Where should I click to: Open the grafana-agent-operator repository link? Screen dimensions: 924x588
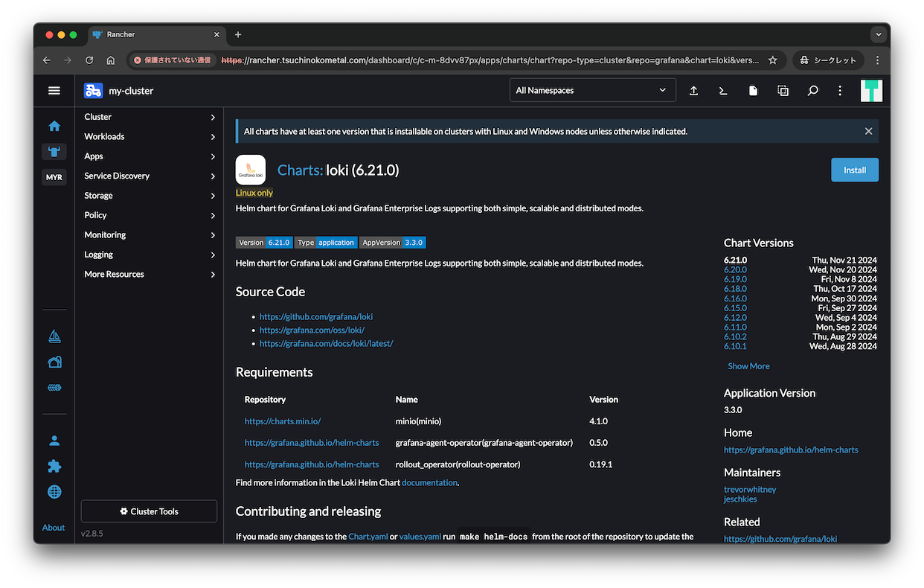click(312, 443)
